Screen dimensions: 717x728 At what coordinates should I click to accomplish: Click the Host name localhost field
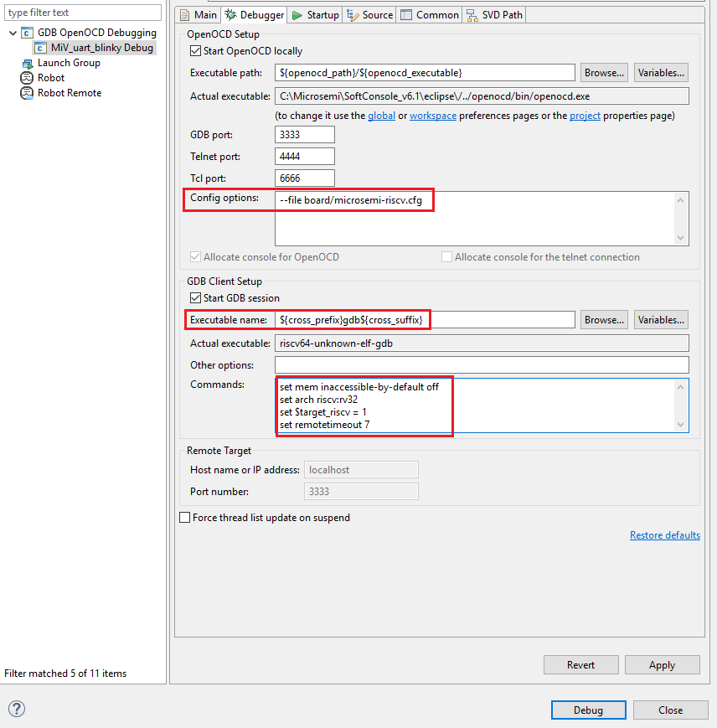click(x=361, y=470)
